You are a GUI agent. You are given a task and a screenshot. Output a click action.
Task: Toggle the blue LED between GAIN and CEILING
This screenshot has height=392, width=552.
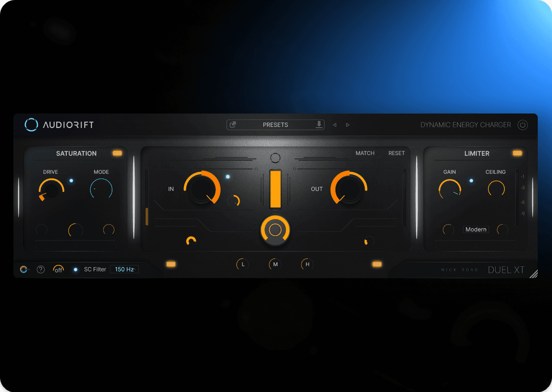(471, 181)
